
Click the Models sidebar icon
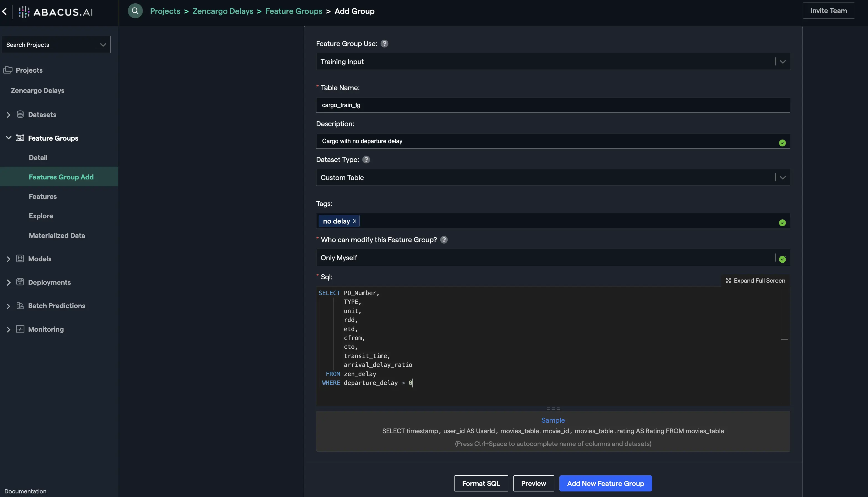coord(20,258)
